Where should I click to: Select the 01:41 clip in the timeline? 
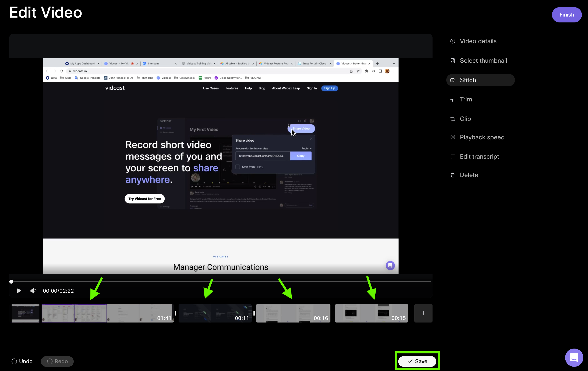click(x=93, y=313)
